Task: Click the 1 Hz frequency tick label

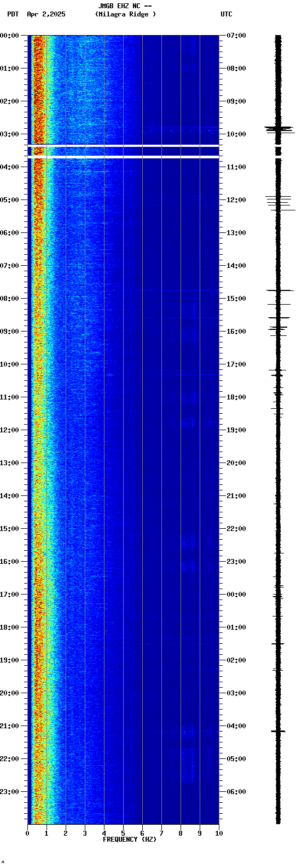Action: [x=47, y=833]
